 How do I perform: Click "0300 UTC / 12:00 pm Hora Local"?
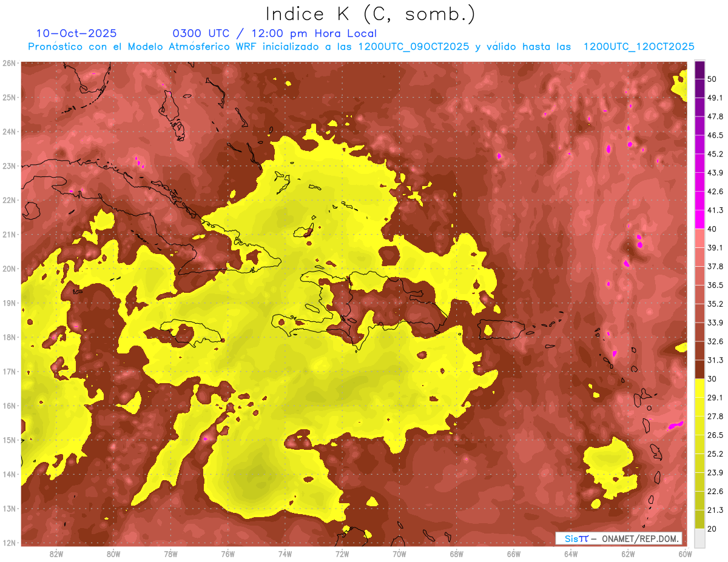pyautogui.click(x=274, y=34)
